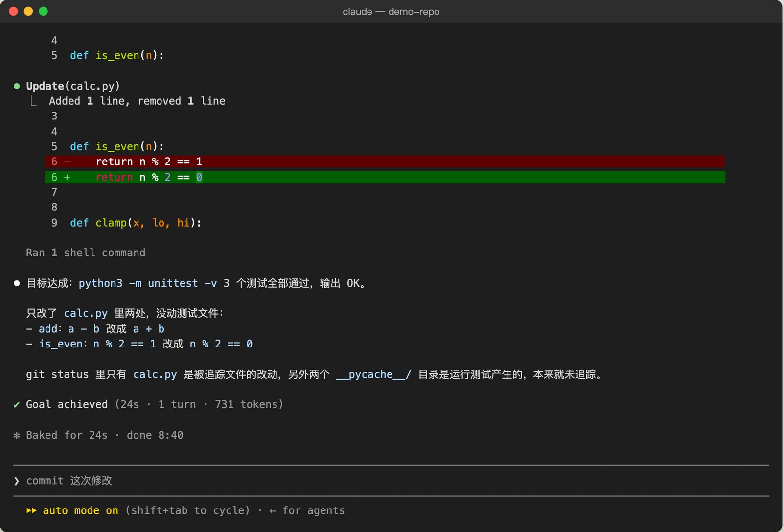
Task: Click the added line return n % 2 == 0
Action: [x=385, y=177]
